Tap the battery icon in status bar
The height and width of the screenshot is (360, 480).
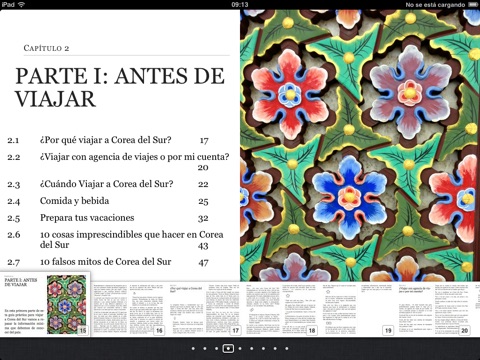click(x=473, y=5)
